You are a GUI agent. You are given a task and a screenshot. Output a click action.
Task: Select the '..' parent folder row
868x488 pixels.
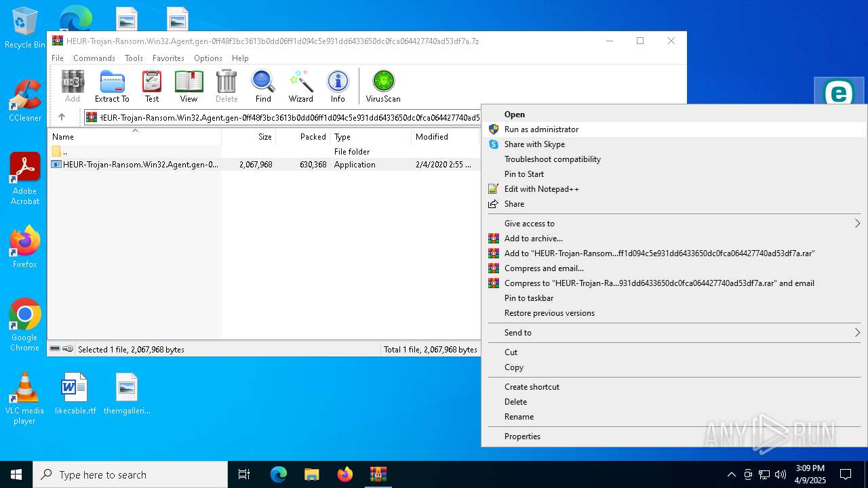(264, 152)
